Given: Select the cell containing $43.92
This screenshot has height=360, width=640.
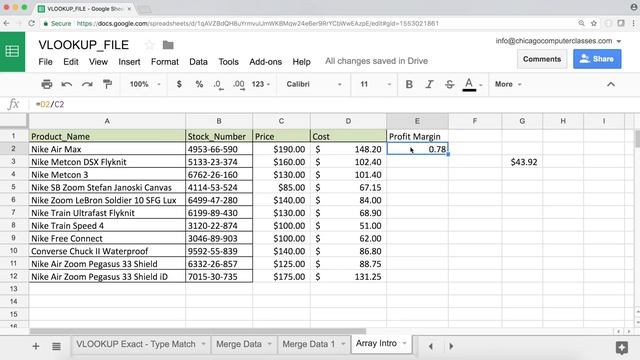Looking at the screenshot, I should (x=522, y=162).
